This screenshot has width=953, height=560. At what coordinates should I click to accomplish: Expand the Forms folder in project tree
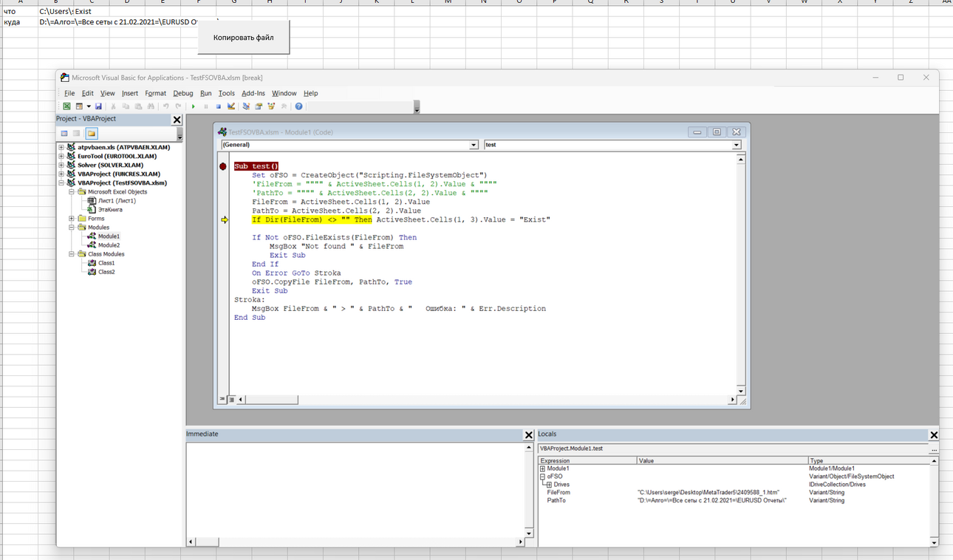(x=72, y=219)
